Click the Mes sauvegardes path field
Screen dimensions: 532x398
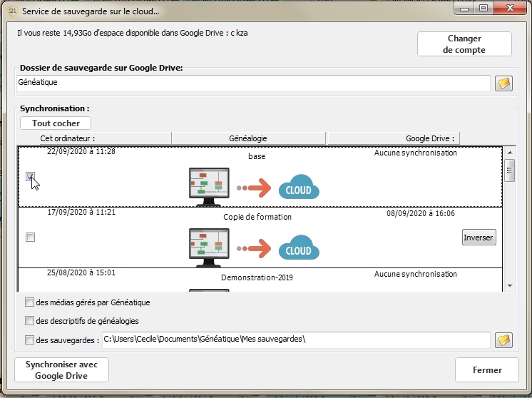[x=296, y=340]
